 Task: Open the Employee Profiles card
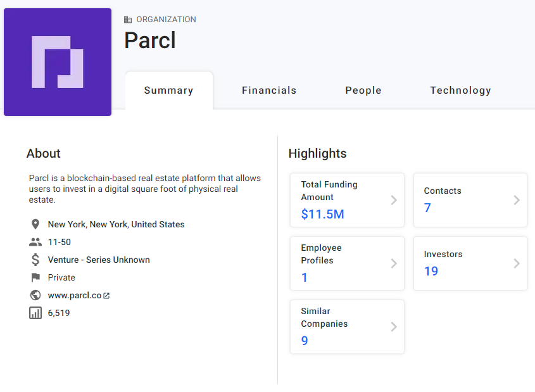347,263
